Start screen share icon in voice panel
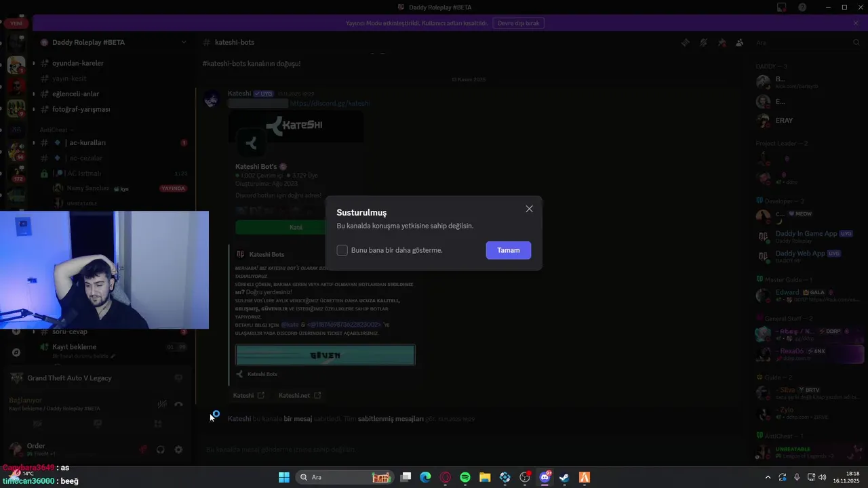This screenshot has height=488, width=868. [x=98, y=424]
